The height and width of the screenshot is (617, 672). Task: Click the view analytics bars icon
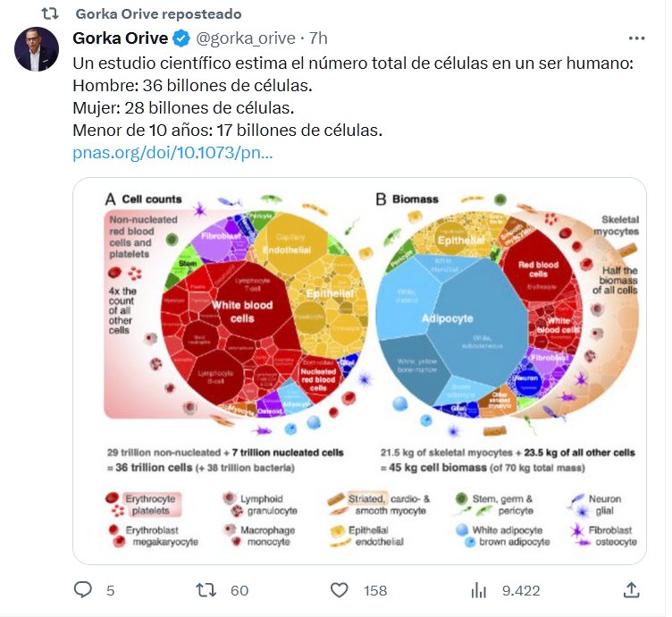(x=480, y=590)
